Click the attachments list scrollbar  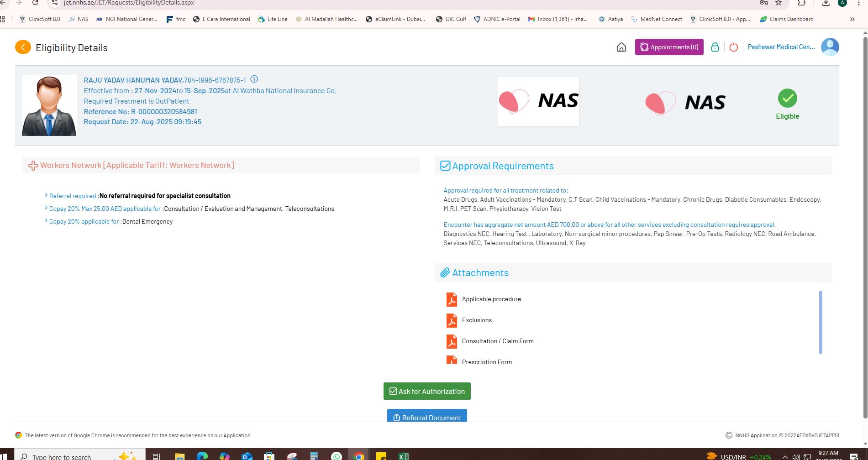coord(821,322)
